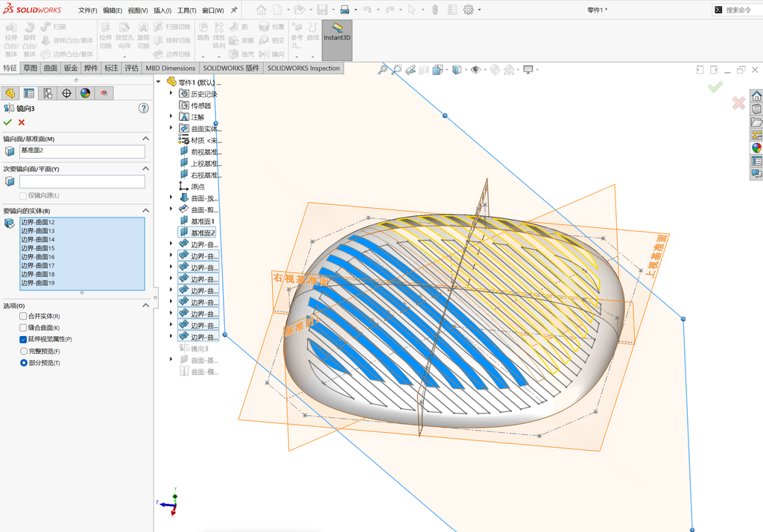Click the 基准面2 mirror plane field
Image resolution: width=763 pixels, height=532 pixels.
pos(82,151)
